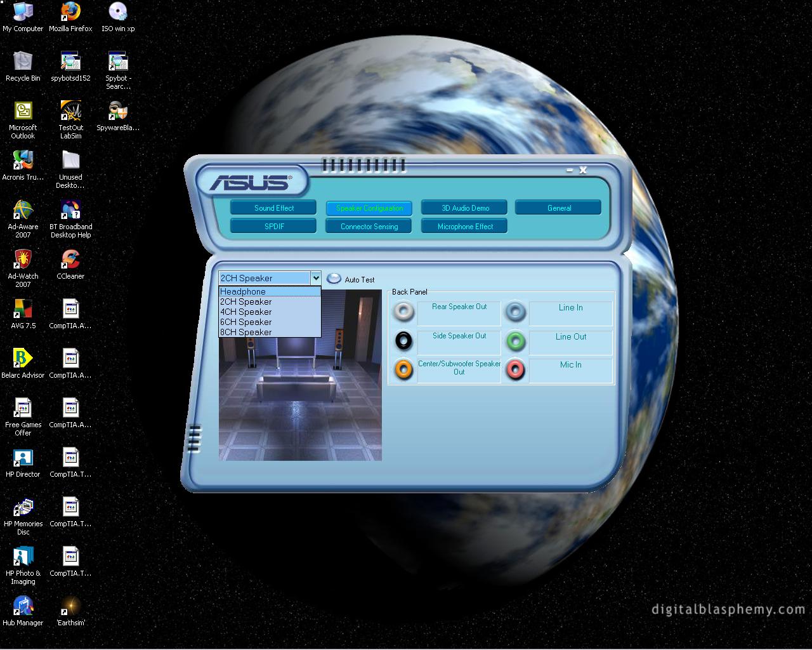
Task: Choose 2CH Speaker in the dropdown list
Action: 270,302
